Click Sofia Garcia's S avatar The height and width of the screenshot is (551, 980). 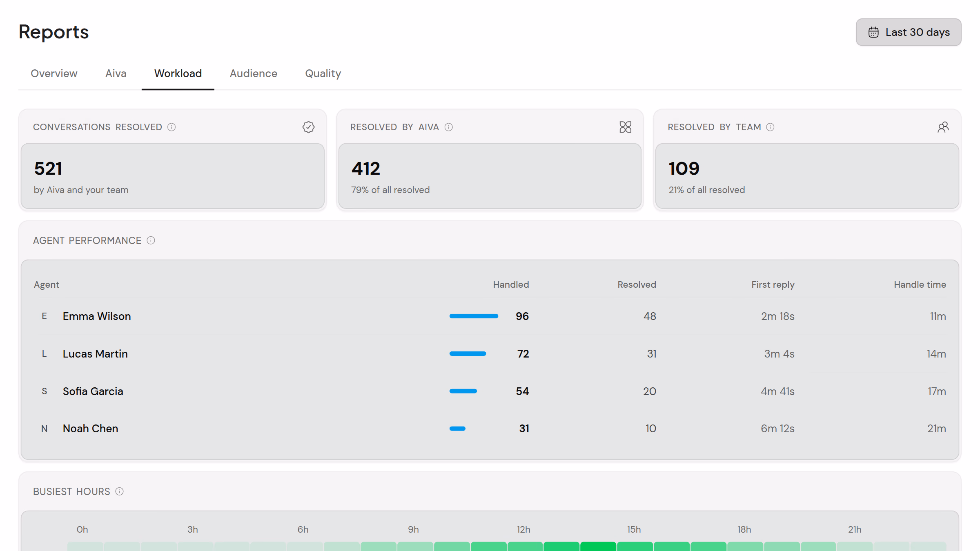pos(44,391)
